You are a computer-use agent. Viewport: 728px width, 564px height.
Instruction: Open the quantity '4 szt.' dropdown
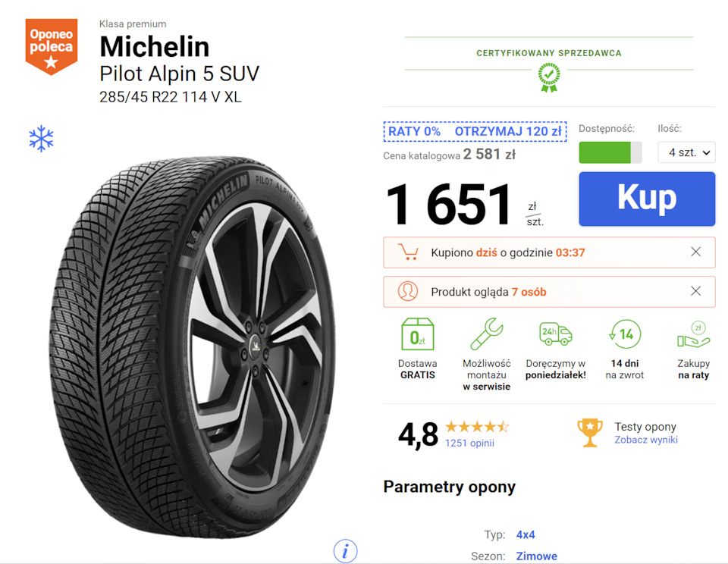click(687, 152)
